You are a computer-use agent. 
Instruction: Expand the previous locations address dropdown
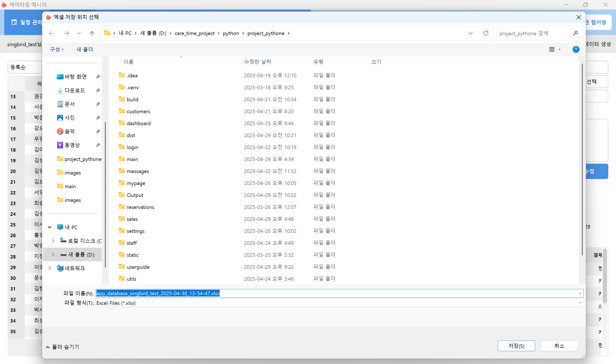coord(470,33)
